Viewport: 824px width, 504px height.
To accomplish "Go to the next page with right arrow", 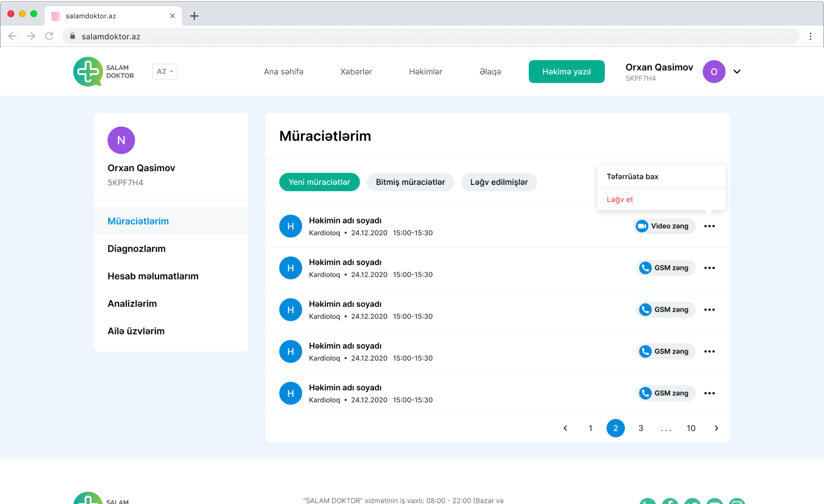I will 716,428.
